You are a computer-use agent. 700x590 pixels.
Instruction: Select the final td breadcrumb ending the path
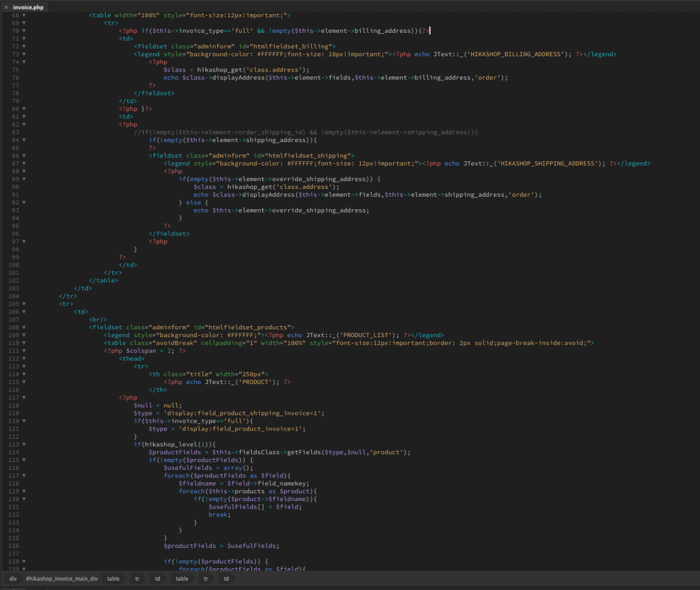pyautogui.click(x=226, y=579)
